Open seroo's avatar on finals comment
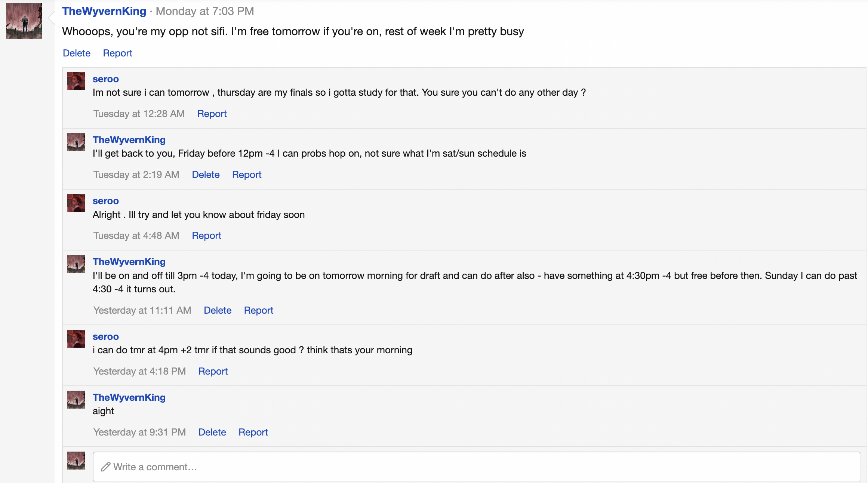This screenshot has height=483, width=868. coord(76,81)
